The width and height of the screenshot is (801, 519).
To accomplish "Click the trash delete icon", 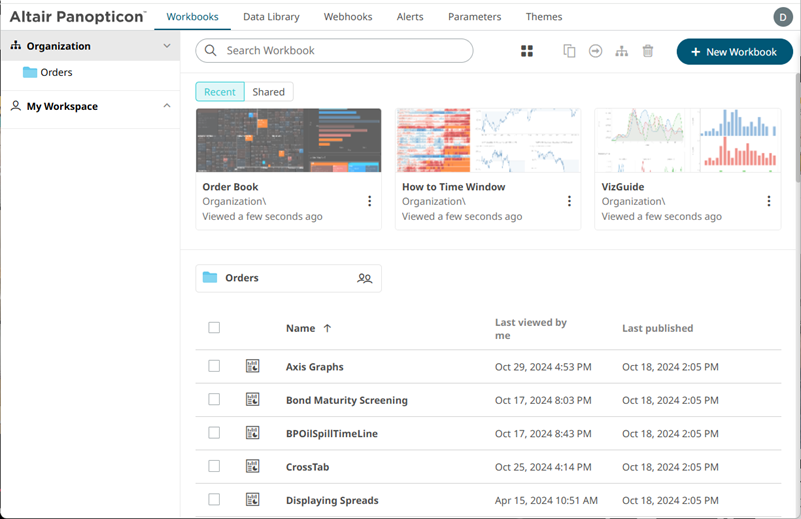I will (x=648, y=51).
